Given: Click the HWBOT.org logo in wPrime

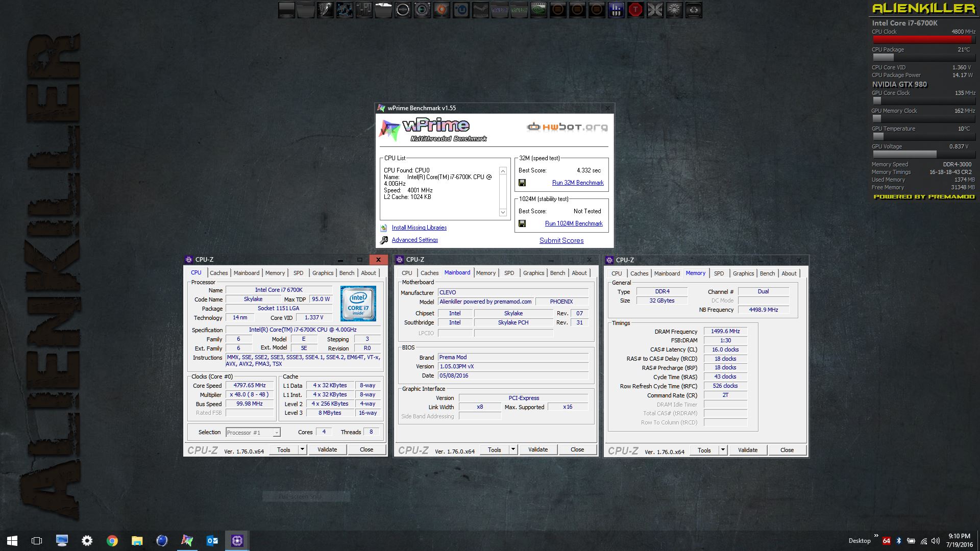Looking at the screenshot, I should point(568,127).
